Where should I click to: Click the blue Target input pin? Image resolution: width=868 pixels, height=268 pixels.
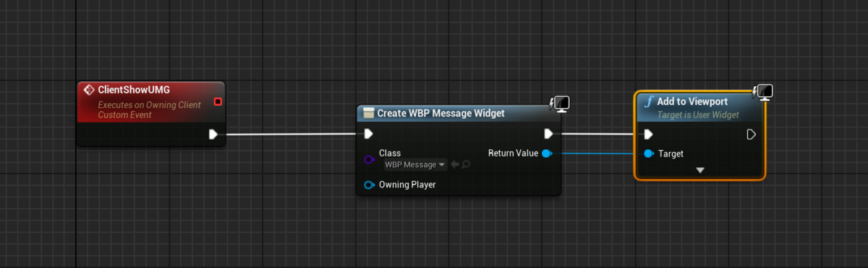coord(648,154)
